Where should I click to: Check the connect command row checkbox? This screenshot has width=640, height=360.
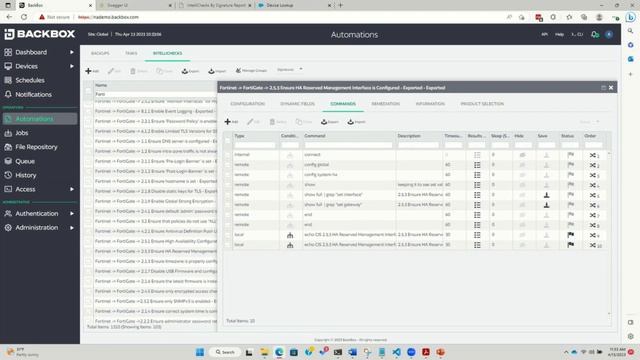(x=228, y=155)
